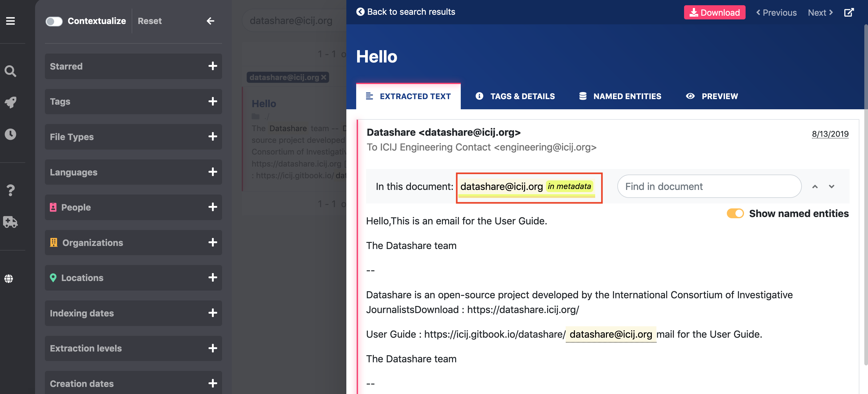Open the clock history sidebar icon
The image size is (868, 394).
coord(10,134)
